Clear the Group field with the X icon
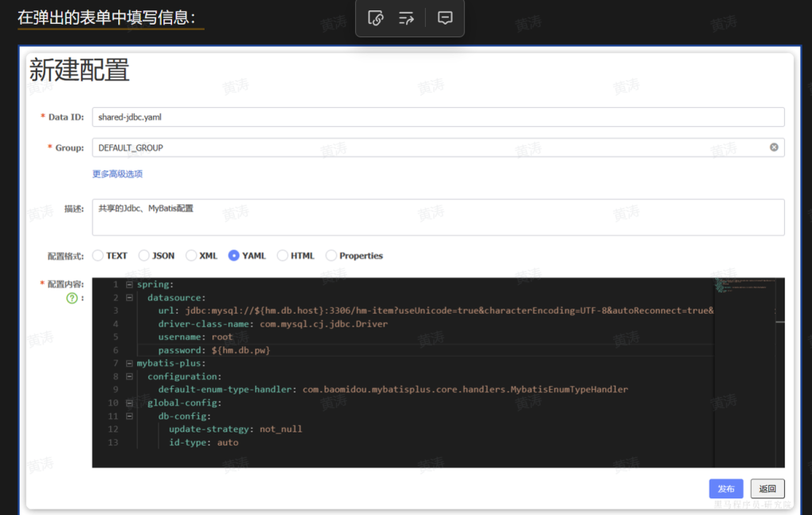 click(774, 147)
